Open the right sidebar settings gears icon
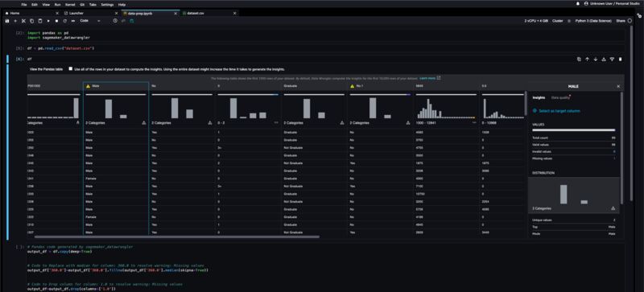This screenshot has width=644, height=292. [x=639, y=14]
